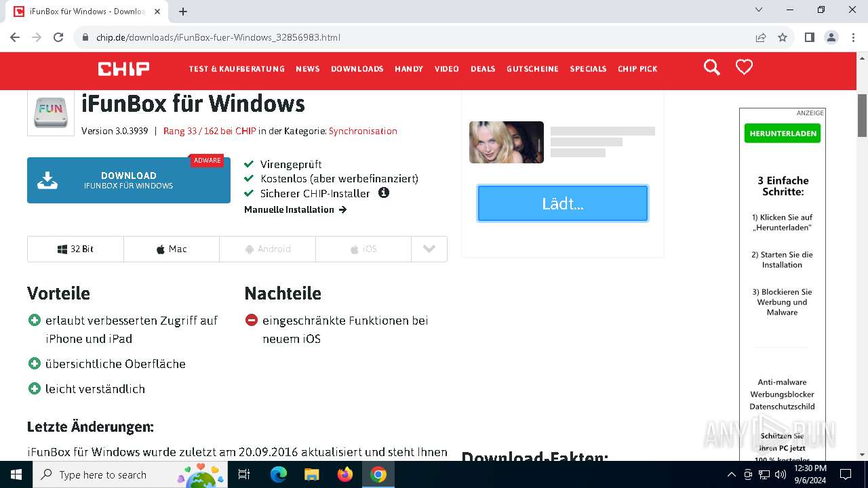This screenshot has height=488, width=868.
Task: Launch Firefox from taskbar
Action: click(345, 474)
